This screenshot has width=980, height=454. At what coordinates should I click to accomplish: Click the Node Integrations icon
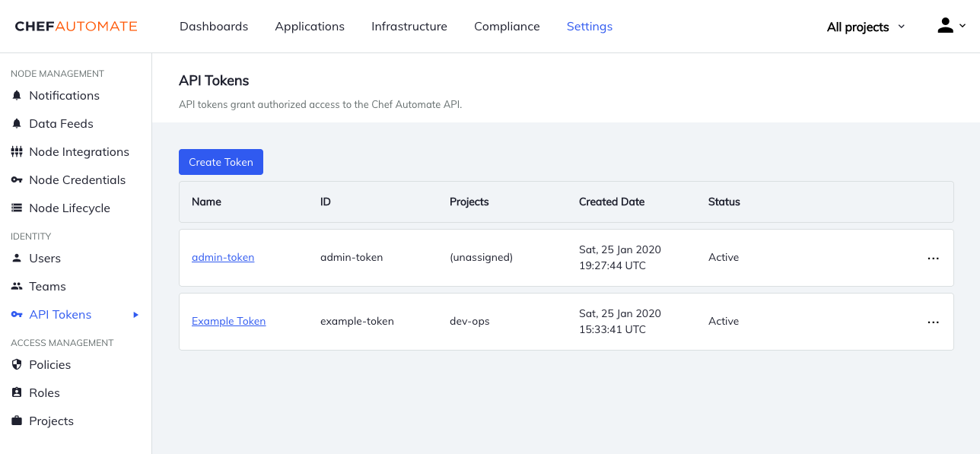17,152
